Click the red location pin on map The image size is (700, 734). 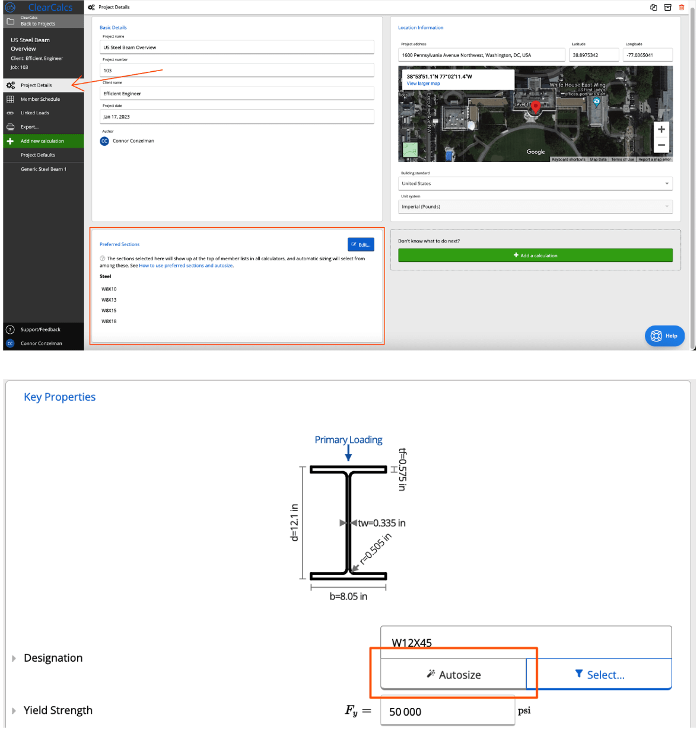coord(536,107)
